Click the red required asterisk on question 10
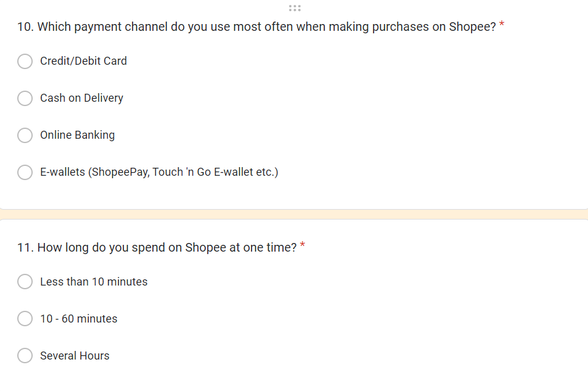Viewport: 588px width, 391px height. click(502, 25)
